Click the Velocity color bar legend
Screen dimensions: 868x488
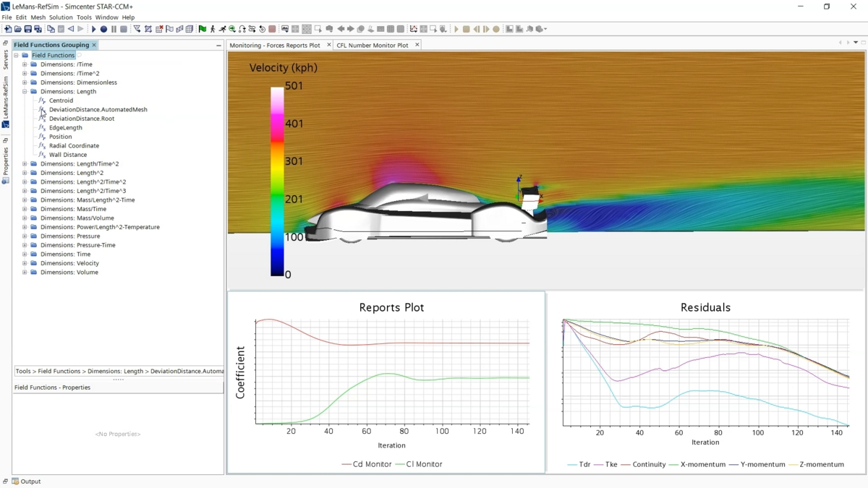(x=278, y=181)
